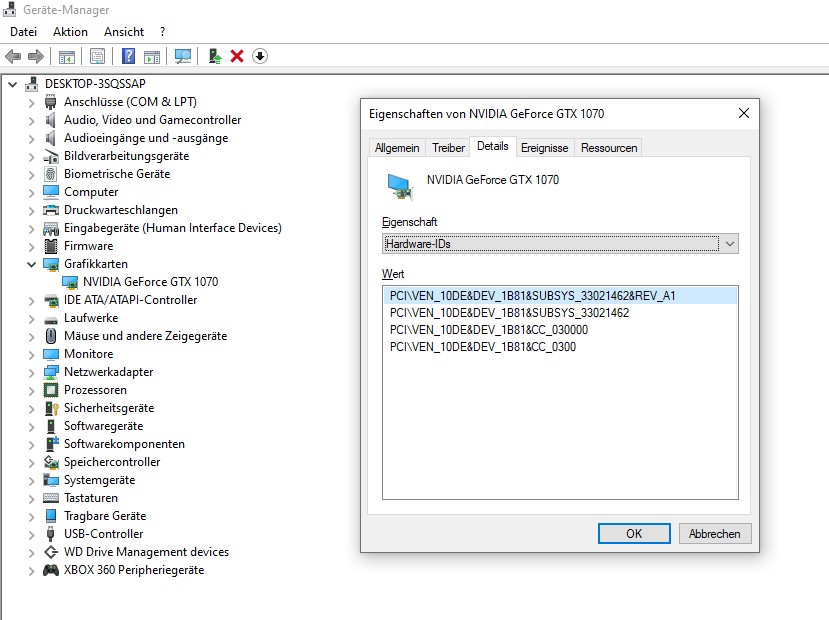This screenshot has height=620, width=829.
Task: Expand IDE ATA/ATAPI-Controller
Action: 32,300
